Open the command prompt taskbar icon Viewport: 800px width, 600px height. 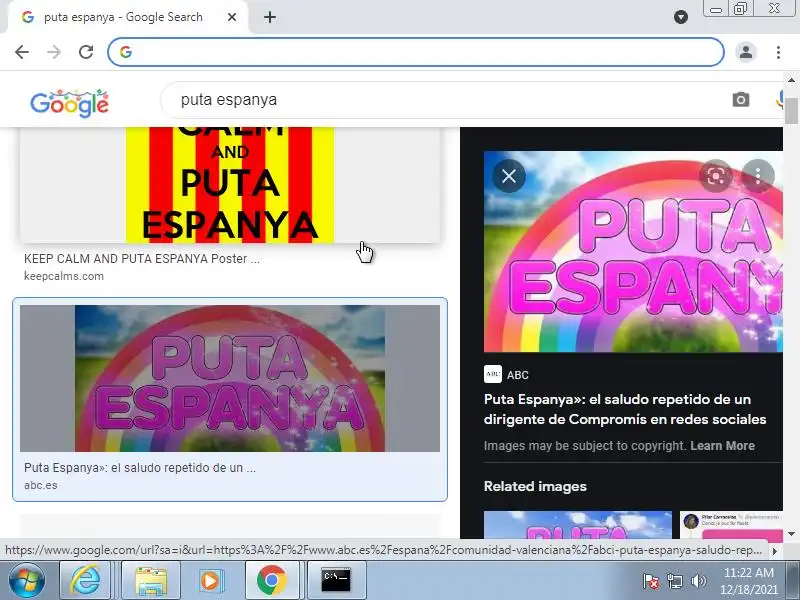pos(336,581)
